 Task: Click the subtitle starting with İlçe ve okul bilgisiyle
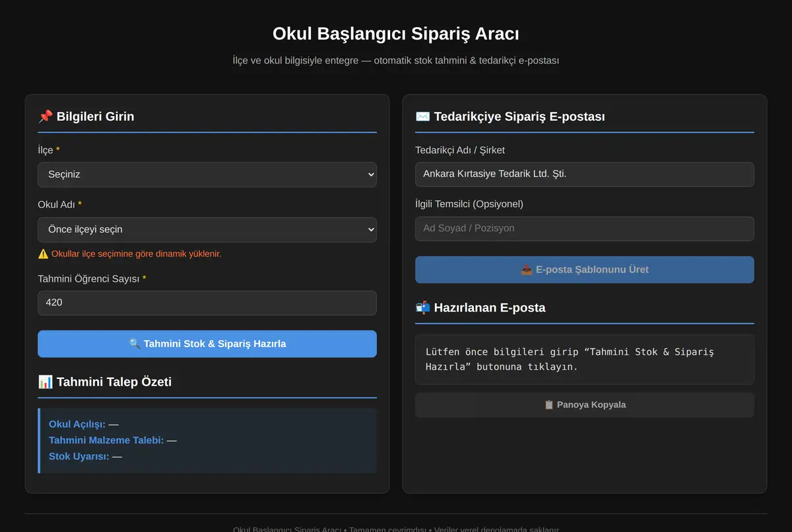396,61
